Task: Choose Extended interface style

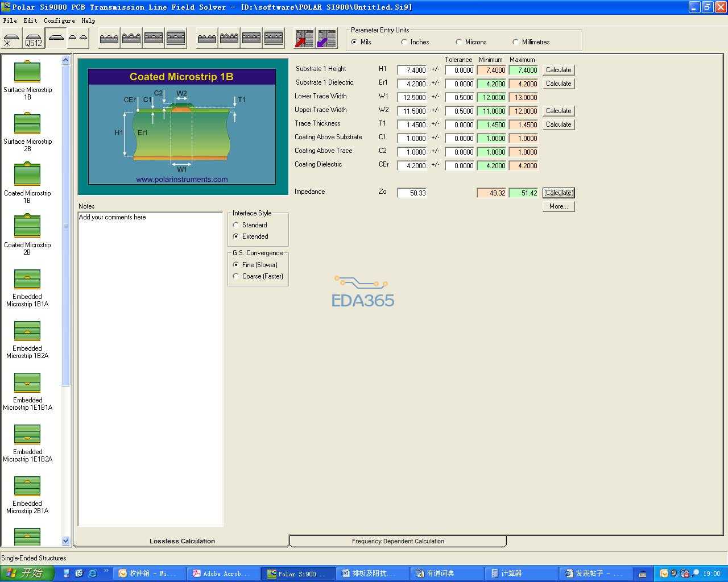Action: [x=236, y=236]
